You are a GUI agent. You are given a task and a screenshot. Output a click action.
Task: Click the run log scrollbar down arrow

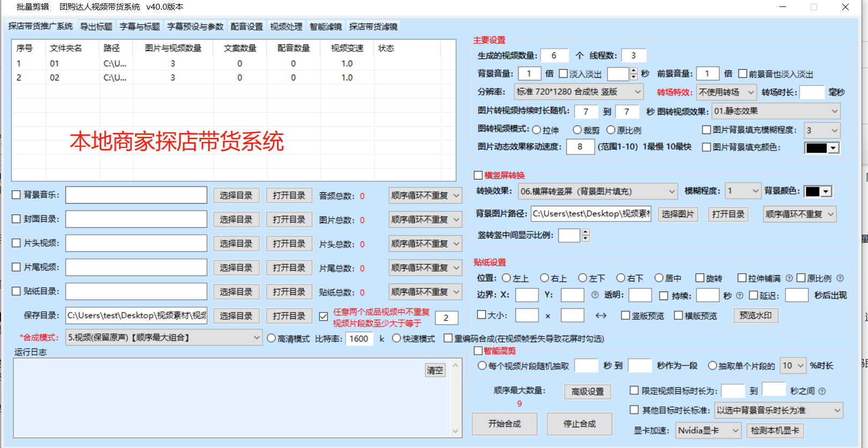(455, 431)
